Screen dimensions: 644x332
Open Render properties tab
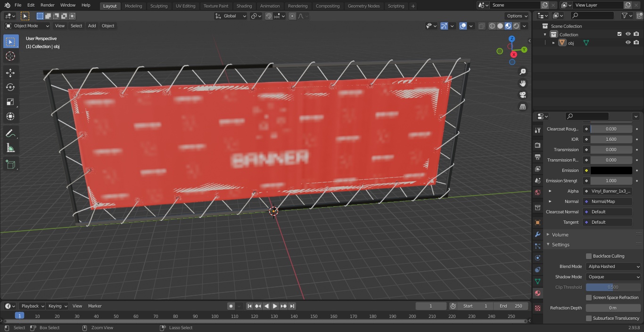click(x=537, y=145)
